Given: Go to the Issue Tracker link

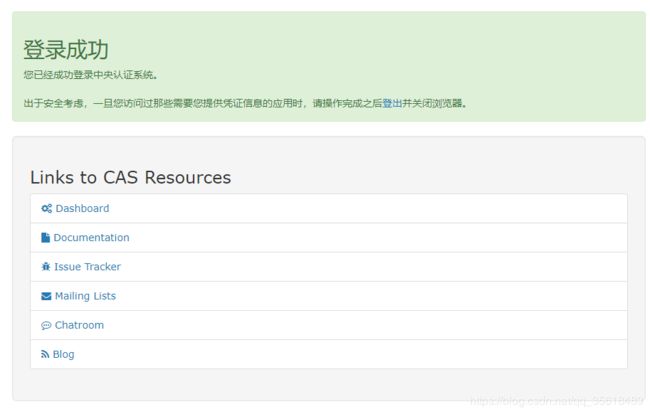Looking at the screenshot, I should click(87, 266).
